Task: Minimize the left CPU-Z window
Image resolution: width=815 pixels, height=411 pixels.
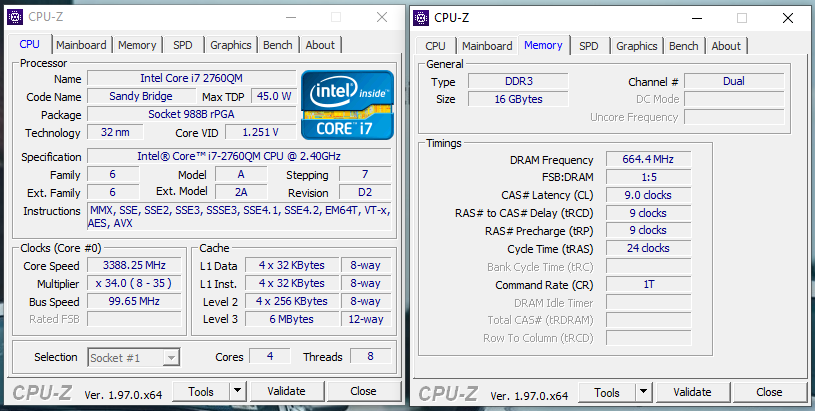Action: point(292,17)
